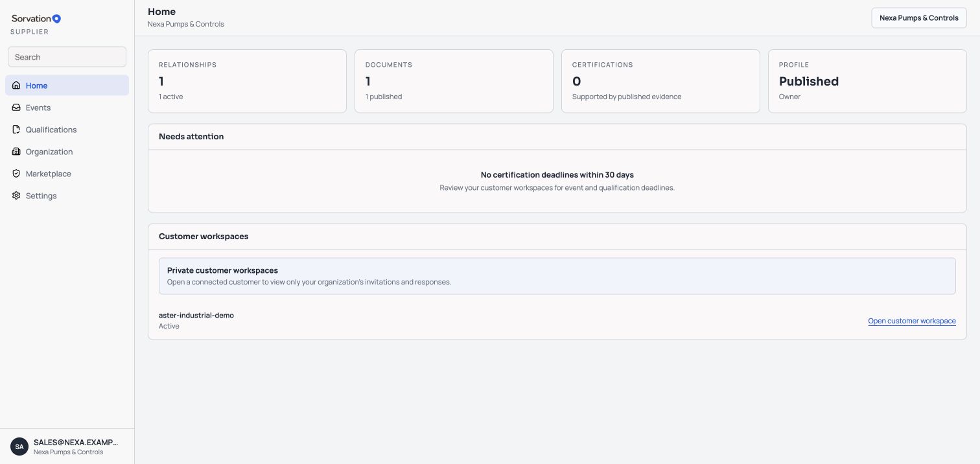Navigate to Qualifications

click(67, 130)
